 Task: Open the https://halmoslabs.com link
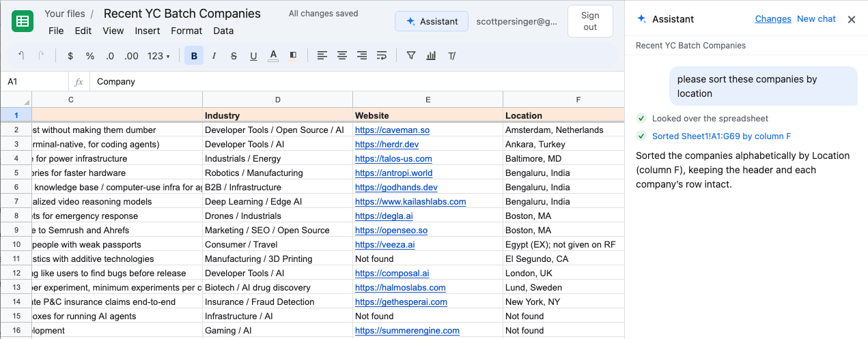pyautogui.click(x=400, y=288)
